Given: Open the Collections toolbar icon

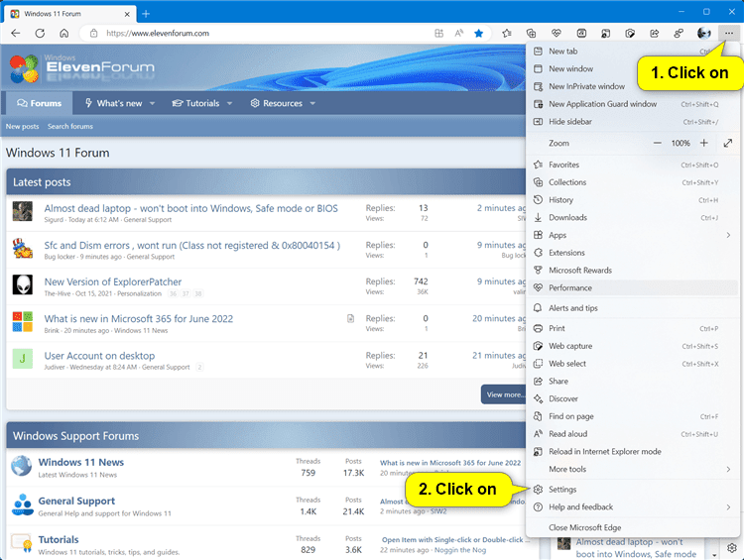Looking at the screenshot, I should pyautogui.click(x=532, y=33).
